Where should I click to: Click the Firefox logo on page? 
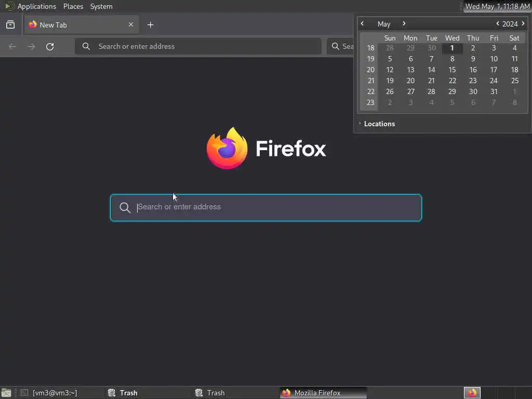pyautogui.click(x=227, y=148)
